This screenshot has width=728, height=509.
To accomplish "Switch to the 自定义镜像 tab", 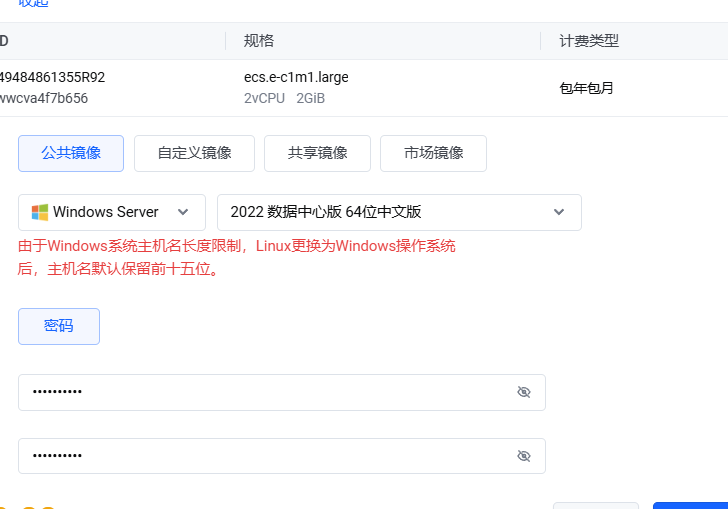I will [x=194, y=153].
